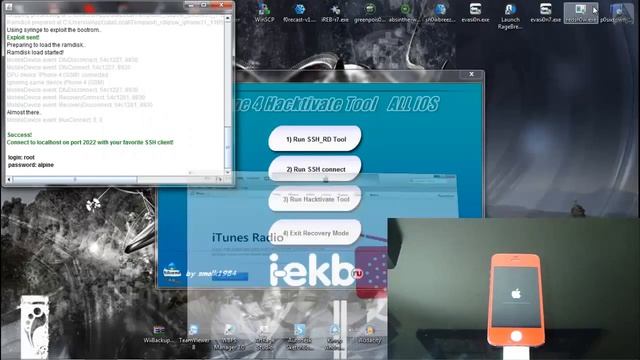Open the Launch RageBreak desktop icon
This screenshot has width=640, height=360.
tap(510, 16)
